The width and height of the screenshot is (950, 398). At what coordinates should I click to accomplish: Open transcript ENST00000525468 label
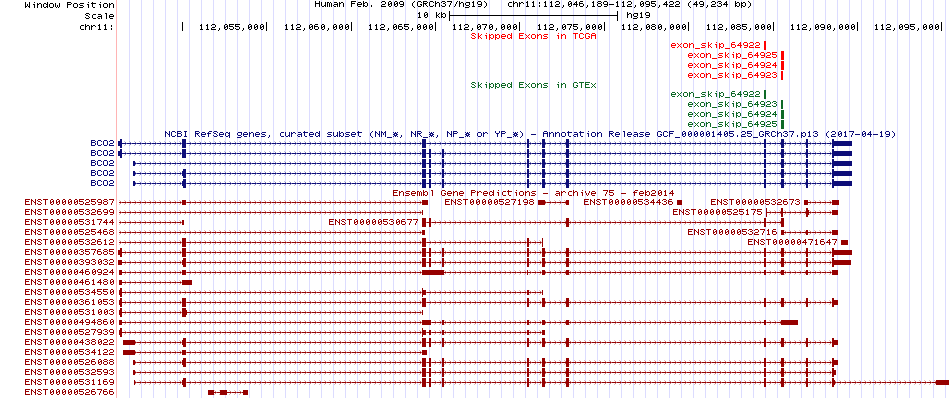(x=70, y=232)
